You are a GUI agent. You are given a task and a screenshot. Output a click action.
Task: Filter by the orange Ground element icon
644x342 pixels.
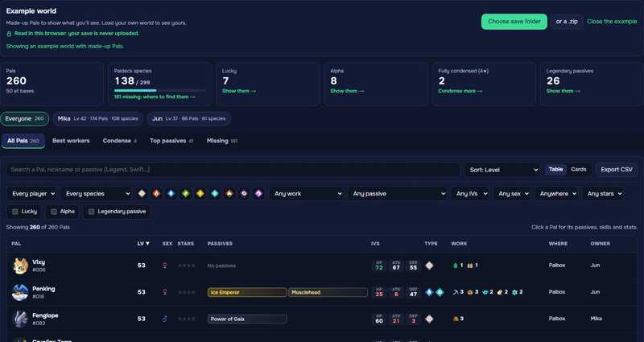tap(229, 193)
